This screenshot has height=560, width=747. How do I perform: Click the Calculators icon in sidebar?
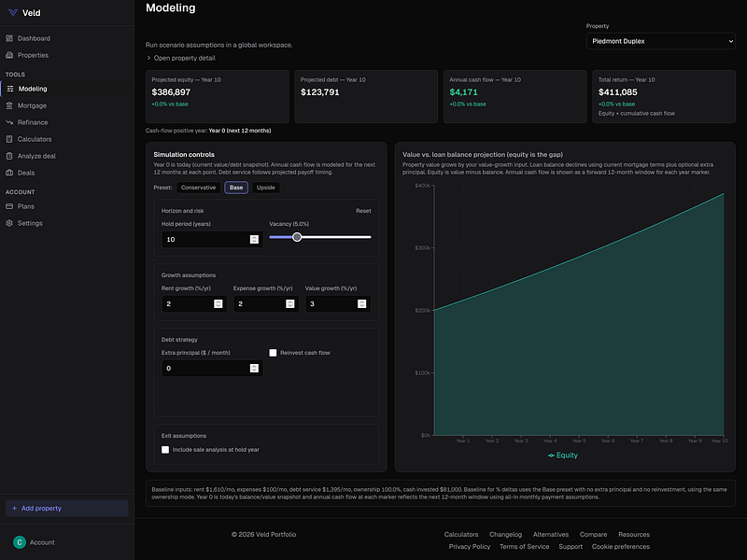(9, 139)
